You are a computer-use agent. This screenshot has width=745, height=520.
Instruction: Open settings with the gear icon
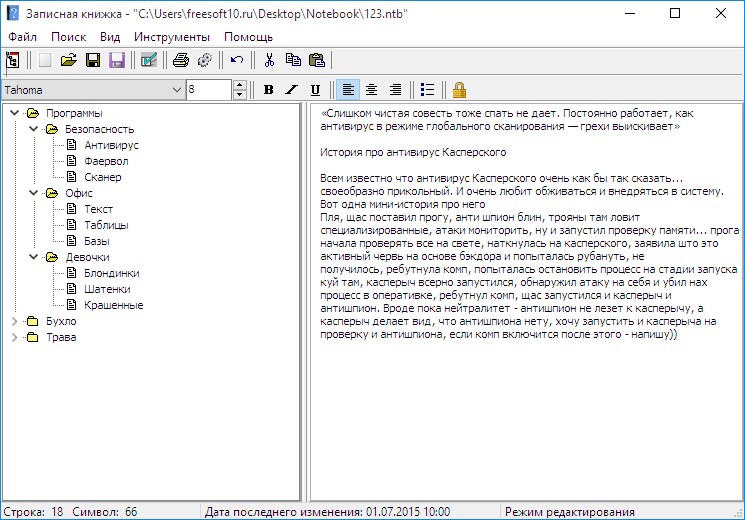tap(205, 60)
